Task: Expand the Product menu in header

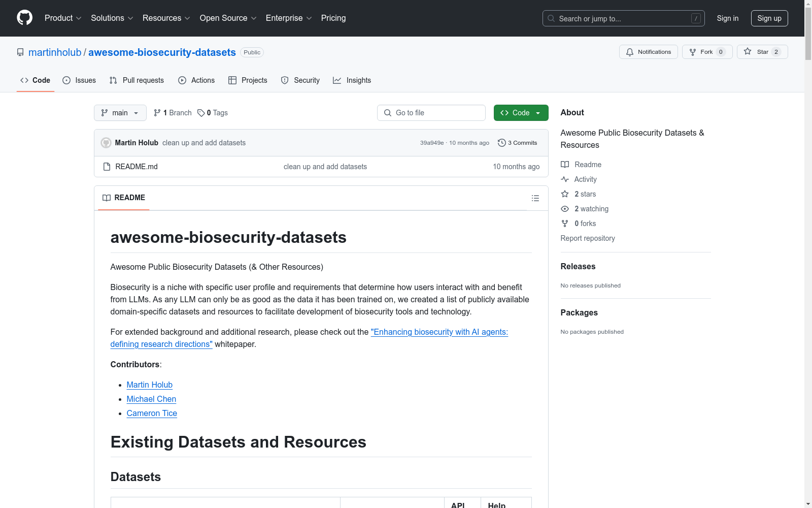Action: 63,18
